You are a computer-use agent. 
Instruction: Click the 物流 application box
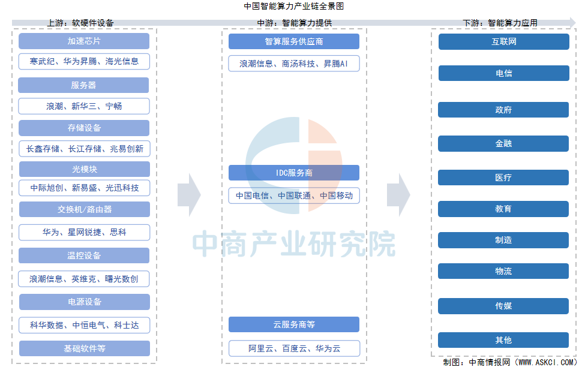(x=503, y=272)
